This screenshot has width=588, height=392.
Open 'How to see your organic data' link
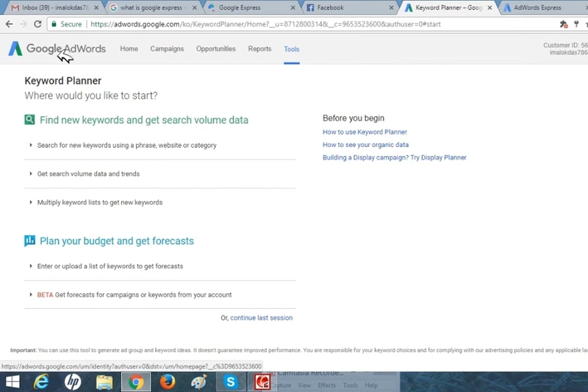(x=365, y=145)
